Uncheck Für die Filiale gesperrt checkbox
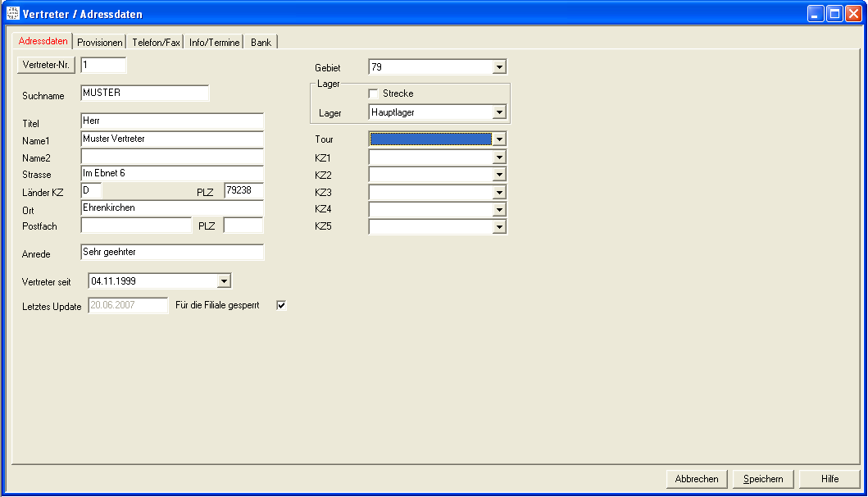 (x=282, y=306)
